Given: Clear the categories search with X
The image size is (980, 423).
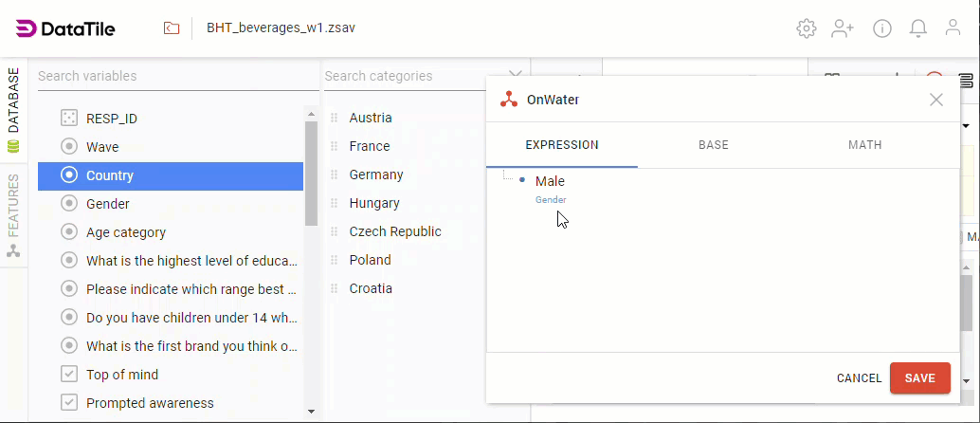Looking at the screenshot, I should click(516, 76).
